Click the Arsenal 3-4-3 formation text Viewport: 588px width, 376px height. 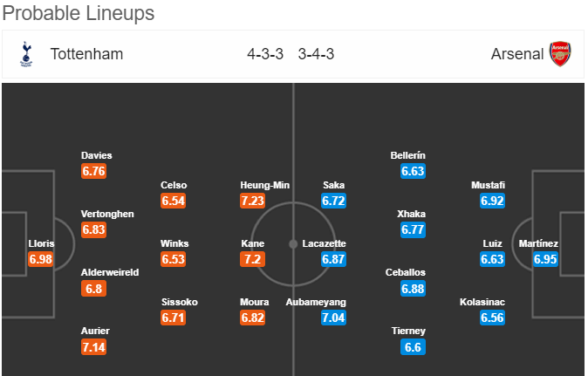[316, 54]
